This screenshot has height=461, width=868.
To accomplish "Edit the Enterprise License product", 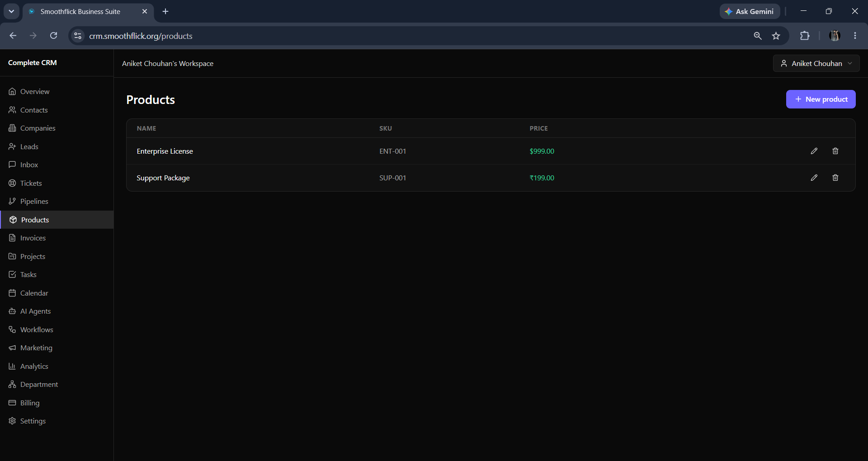I will [x=814, y=151].
